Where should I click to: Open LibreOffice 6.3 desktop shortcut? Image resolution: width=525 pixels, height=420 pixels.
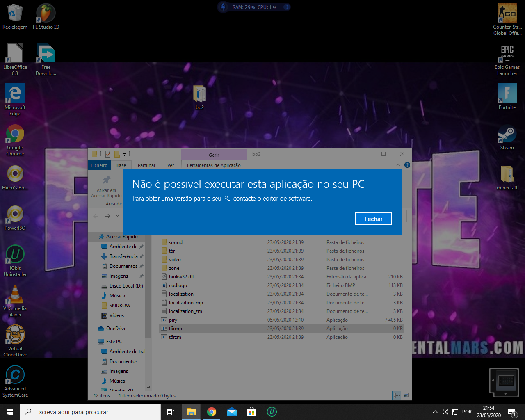point(15,59)
